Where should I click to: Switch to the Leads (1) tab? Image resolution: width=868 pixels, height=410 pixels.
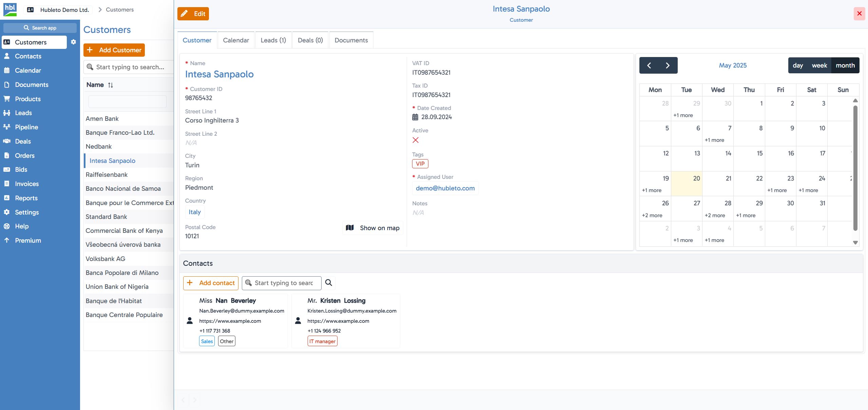coord(273,40)
